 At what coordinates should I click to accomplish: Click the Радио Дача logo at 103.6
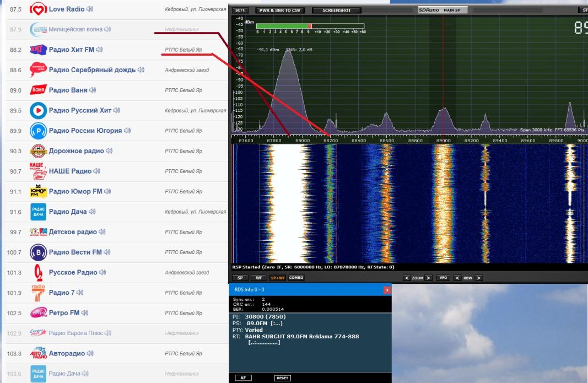(x=38, y=374)
